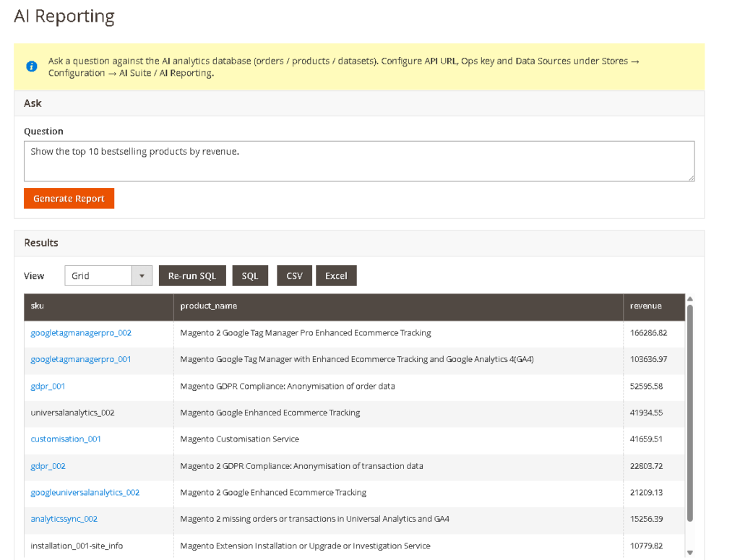This screenshot has height=560, width=740.
Task: Click revenue value 166286.82
Action: click(x=648, y=332)
